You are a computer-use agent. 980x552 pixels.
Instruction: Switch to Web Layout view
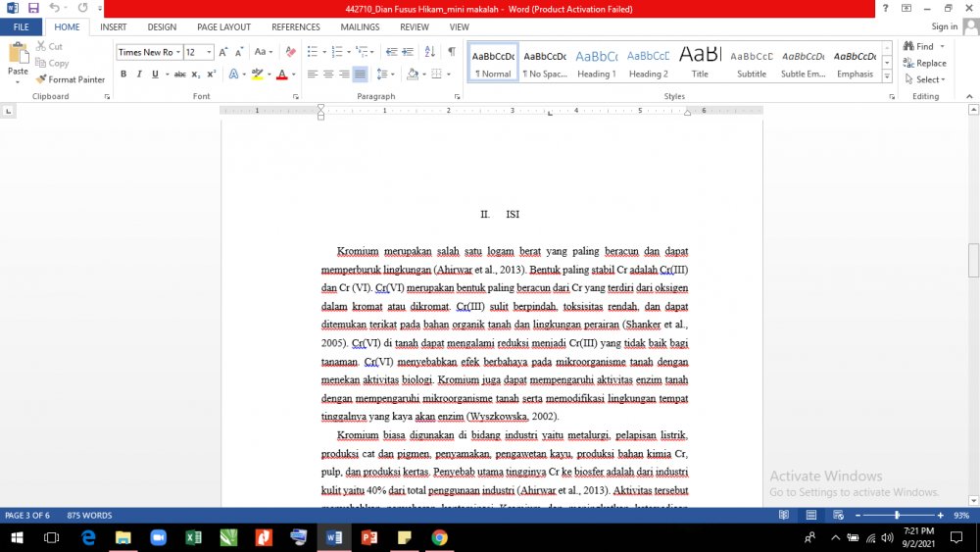point(839,515)
